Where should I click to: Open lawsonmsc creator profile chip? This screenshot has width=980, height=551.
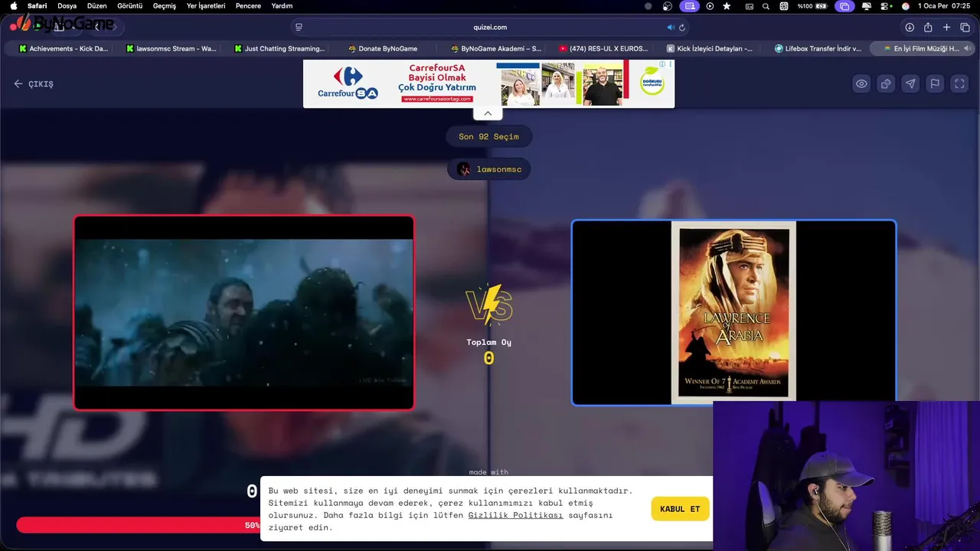(x=488, y=169)
